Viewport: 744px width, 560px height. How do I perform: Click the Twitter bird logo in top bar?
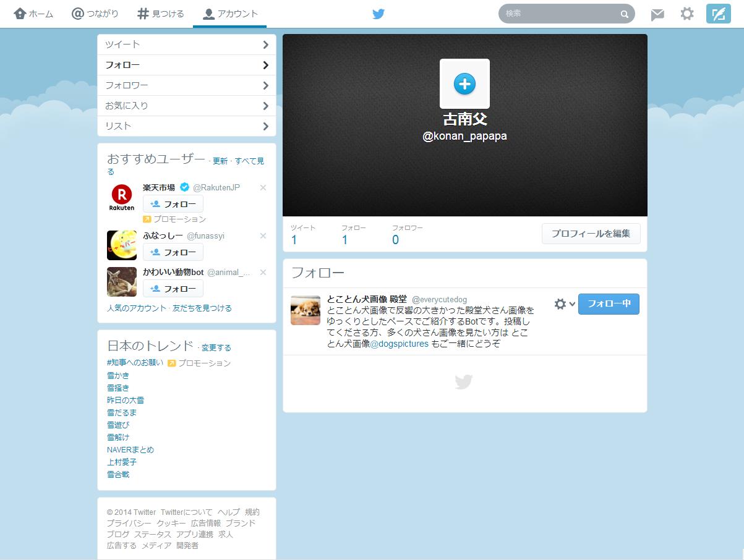click(379, 14)
